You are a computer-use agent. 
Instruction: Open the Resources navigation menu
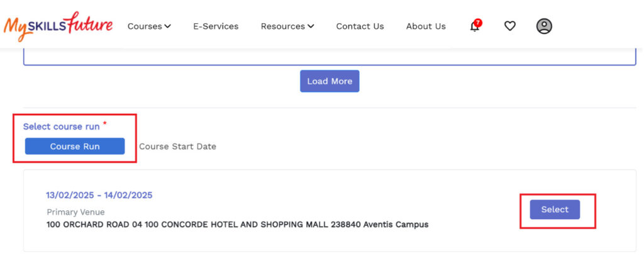point(287,26)
